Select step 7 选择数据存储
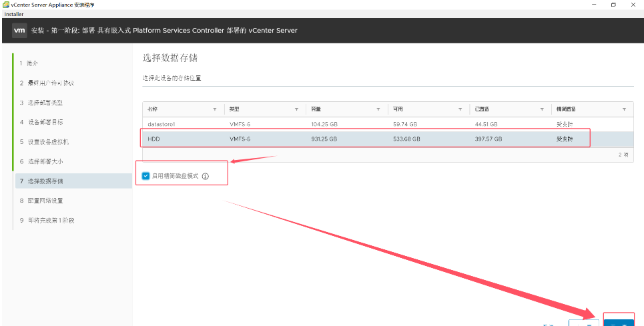The height and width of the screenshot is (326, 644). pyautogui.click(x=73, y=181)
